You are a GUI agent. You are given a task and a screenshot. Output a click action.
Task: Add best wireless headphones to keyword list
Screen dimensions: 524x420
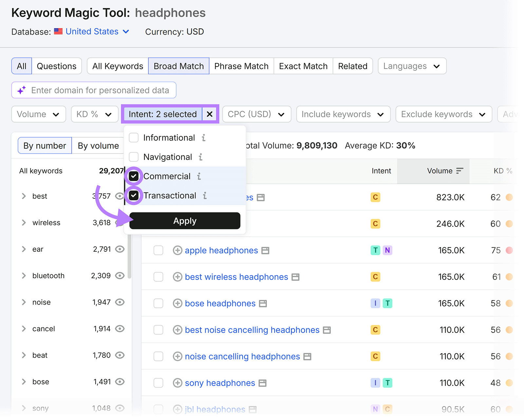tap(178, 277)
